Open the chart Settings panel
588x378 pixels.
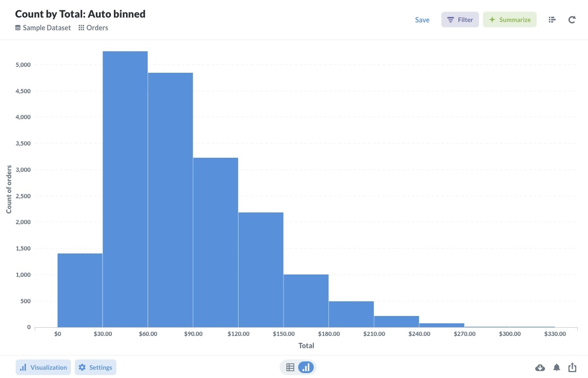click(x=95, y=367)
